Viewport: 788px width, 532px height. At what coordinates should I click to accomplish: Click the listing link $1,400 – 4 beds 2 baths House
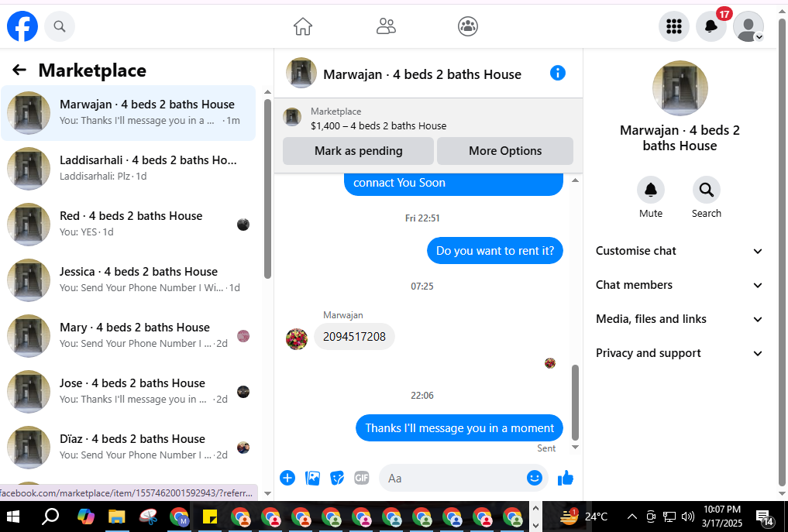(378, 125)
